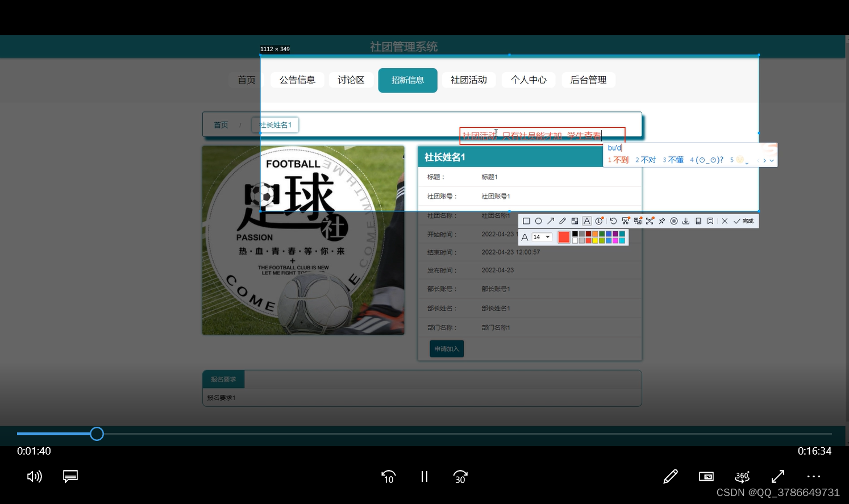Start screen recording from capture toolbar

674,221
